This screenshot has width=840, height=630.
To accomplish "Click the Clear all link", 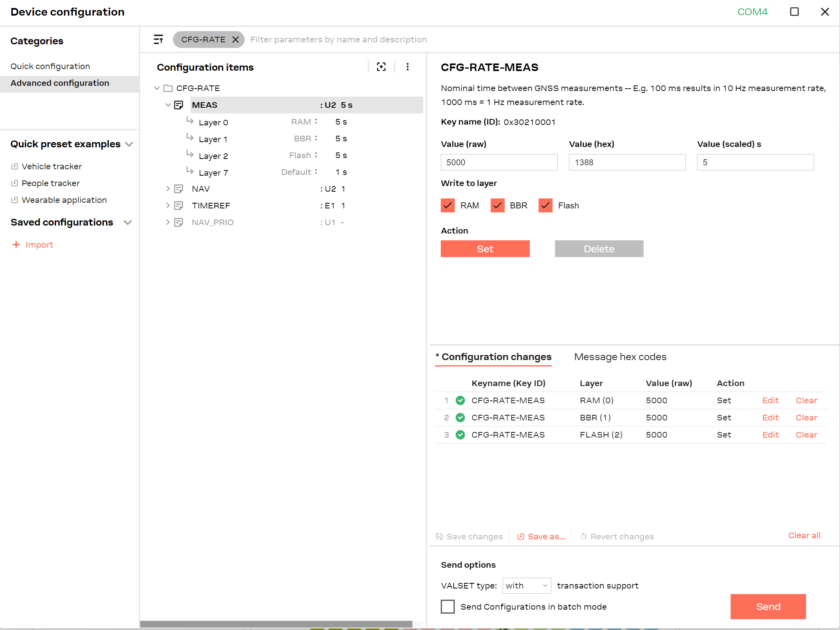I will [804, 535].
